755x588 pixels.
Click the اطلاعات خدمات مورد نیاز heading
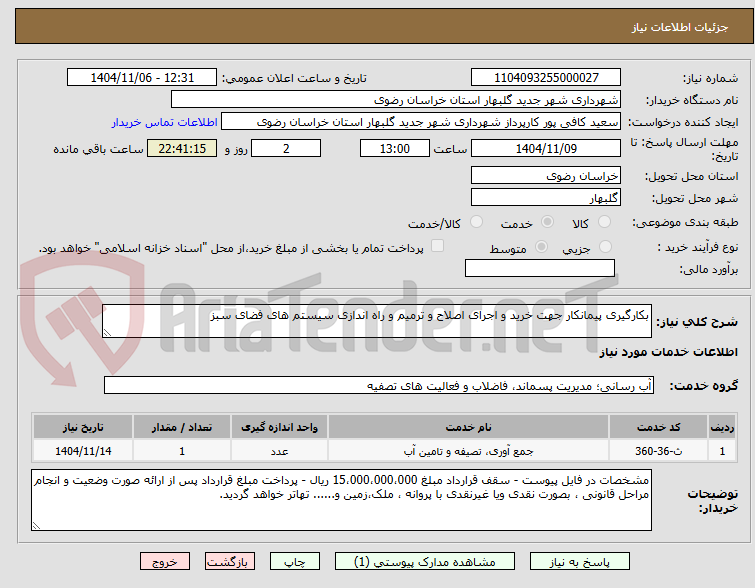click(x=668, y=352)
